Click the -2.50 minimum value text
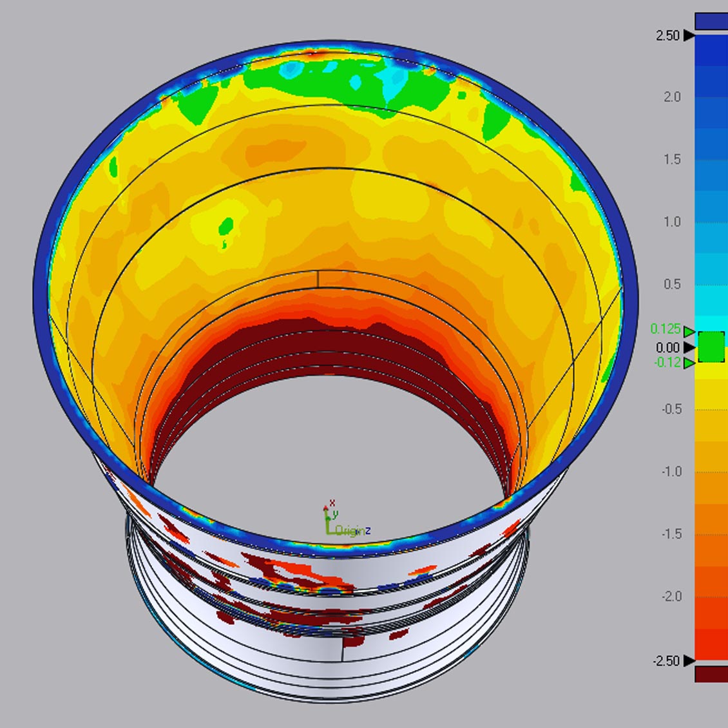 (x=666, y=661)
